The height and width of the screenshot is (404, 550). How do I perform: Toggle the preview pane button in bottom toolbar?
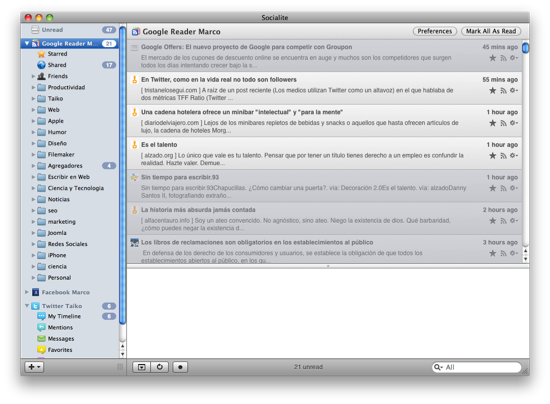(142, 367)
